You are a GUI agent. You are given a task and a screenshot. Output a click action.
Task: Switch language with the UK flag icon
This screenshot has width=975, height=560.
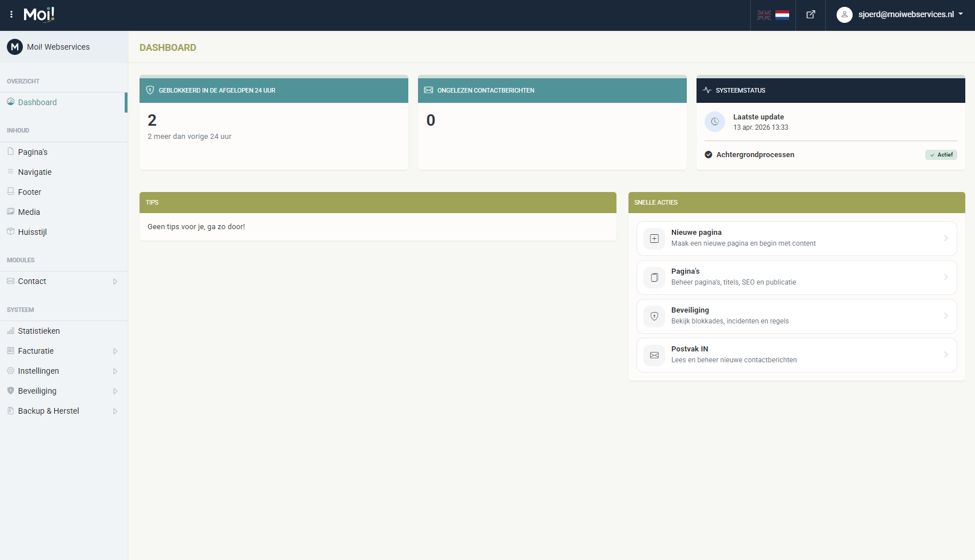pos(764,15)
